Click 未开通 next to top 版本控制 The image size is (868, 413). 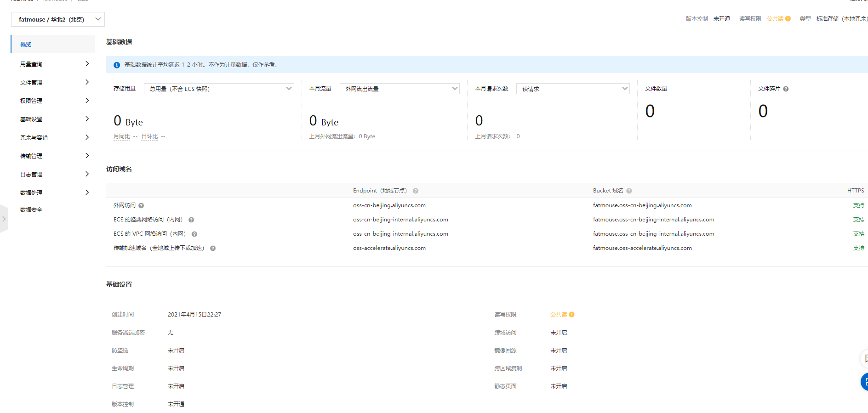[x=722, y=19]
